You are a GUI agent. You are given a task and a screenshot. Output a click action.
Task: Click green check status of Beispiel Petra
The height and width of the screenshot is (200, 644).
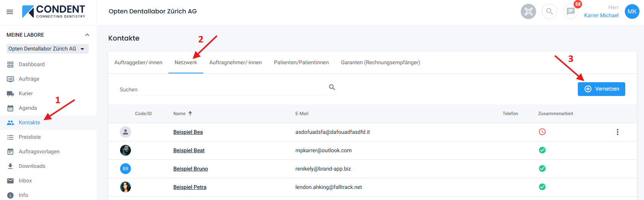542,187
